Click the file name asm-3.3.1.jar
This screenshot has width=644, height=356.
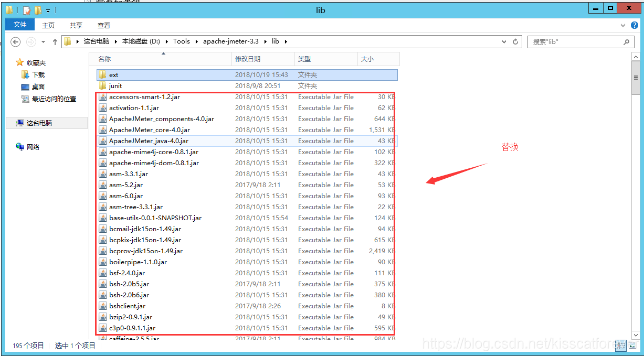(x=129, y=174)
